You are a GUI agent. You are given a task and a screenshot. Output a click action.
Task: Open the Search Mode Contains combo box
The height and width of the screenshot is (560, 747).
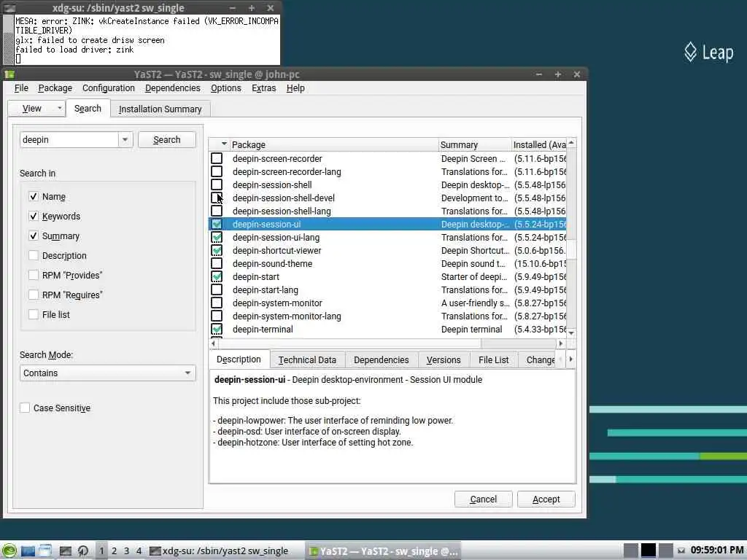(108, 373)
